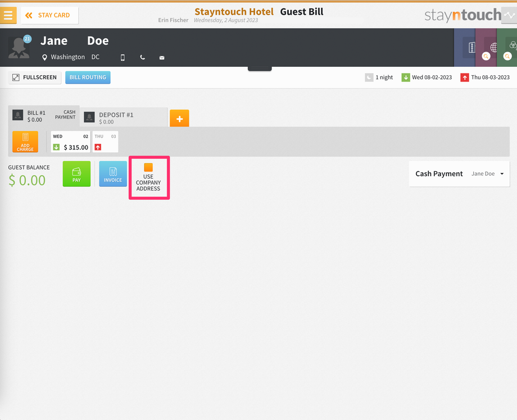
Task: Go back to Stay Card
Action: (49, 15)
